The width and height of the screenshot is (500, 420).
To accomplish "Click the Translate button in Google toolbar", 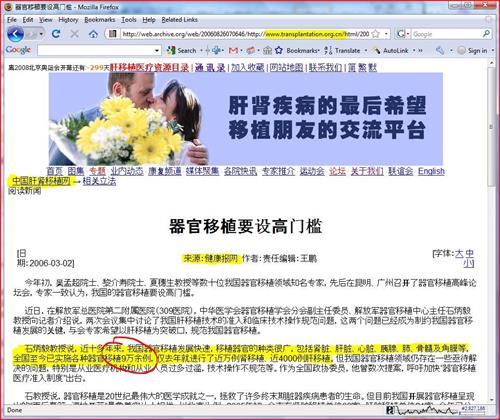I will coord(343,51).
